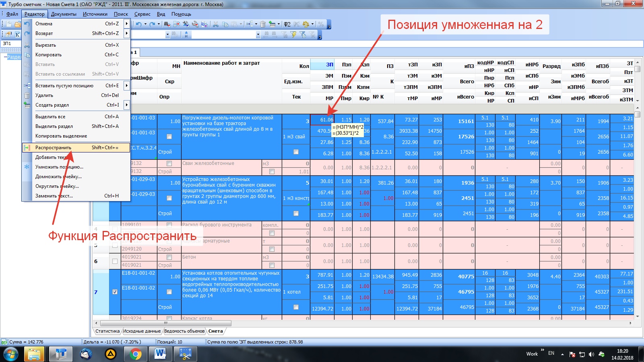This screenshot has height=362, width=644.
Task: Open the dropdown arrow next to Redo
Action: [159, 24]
